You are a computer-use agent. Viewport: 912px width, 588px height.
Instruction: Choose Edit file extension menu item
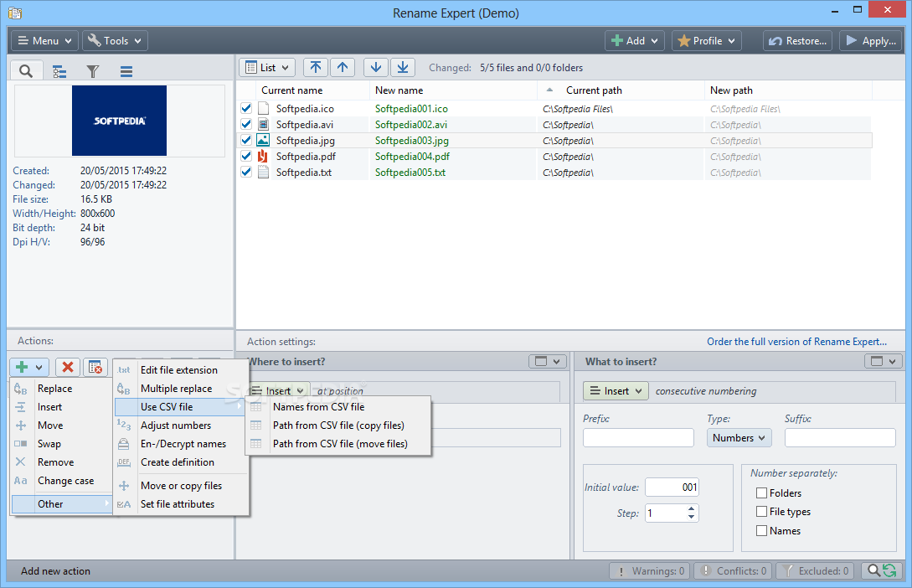coord(179,370)
